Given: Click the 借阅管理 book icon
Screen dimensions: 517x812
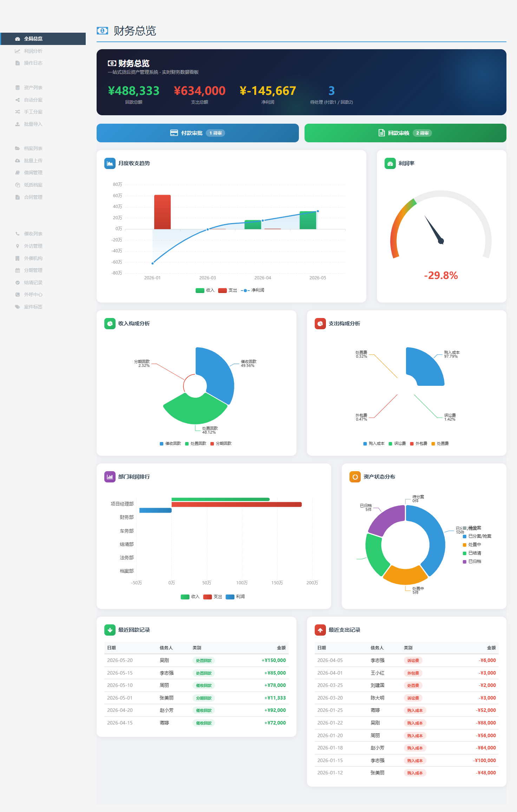Looking at the screenshot, I should (18, 173).
